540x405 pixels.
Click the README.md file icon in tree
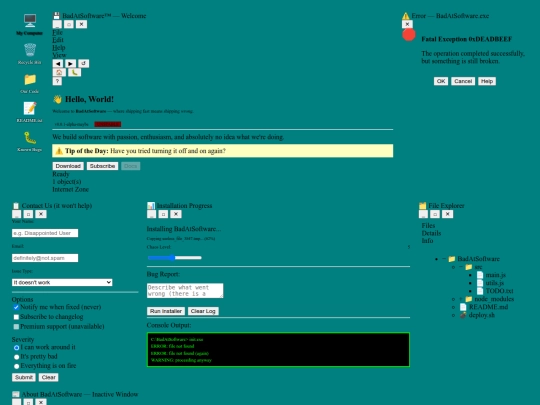click(x=463, y=307)
